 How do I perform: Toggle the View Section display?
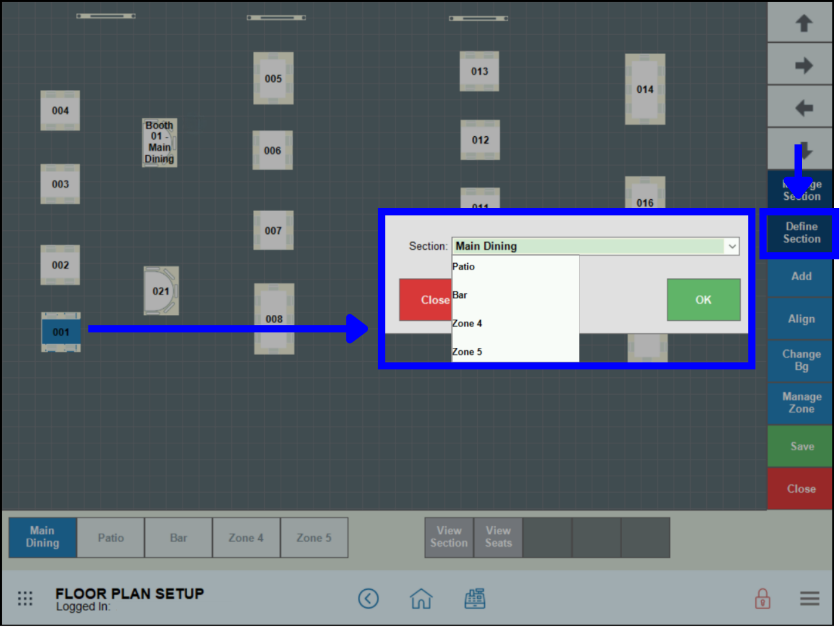pyautogui.click(x=448, y=537)
